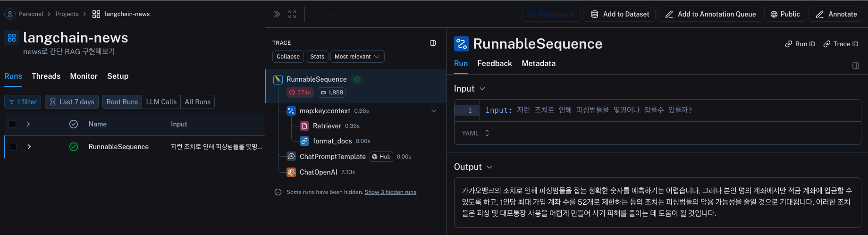The width and height of the screenshot is (868, 235).
Task: Open the Last 7 days time range filter
Action: tap(72, 102)
